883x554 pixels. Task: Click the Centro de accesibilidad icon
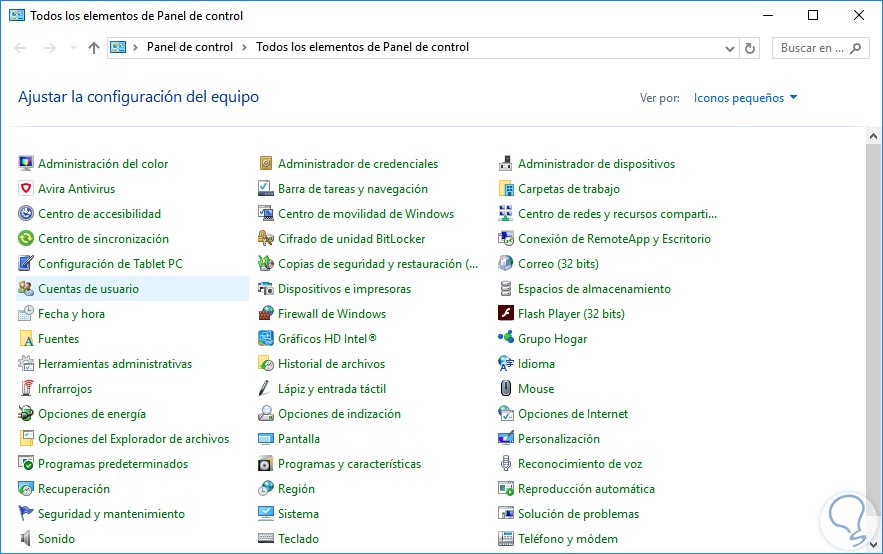pyautogui.click(x=26, y=213)
